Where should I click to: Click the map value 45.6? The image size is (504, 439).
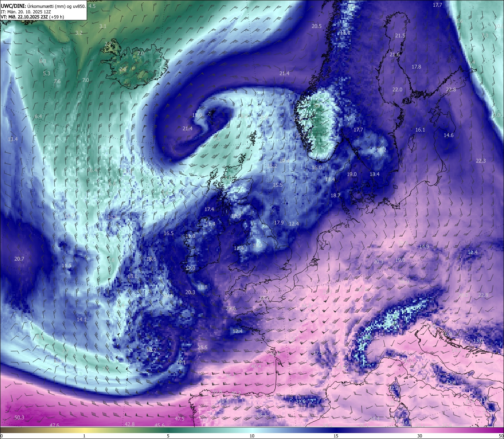click(159, 425)
